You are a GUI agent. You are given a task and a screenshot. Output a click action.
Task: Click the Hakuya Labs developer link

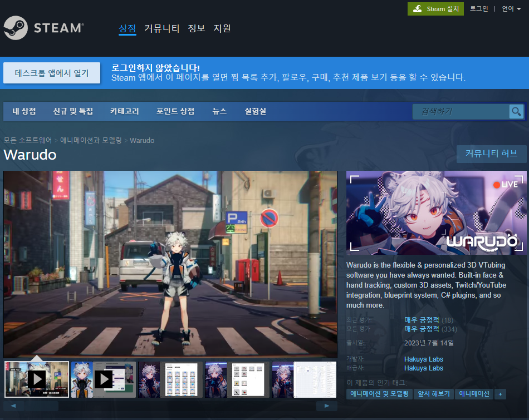pyautogui.click(x=423, y=359)
